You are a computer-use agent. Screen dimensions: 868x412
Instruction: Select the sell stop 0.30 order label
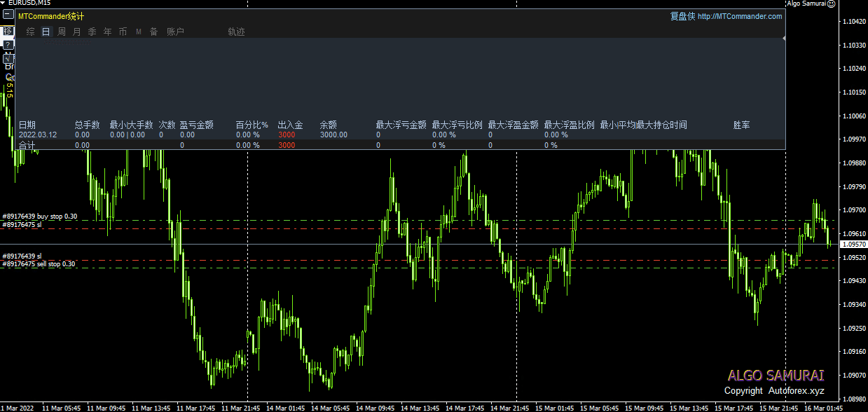click(x=39, y=264)
